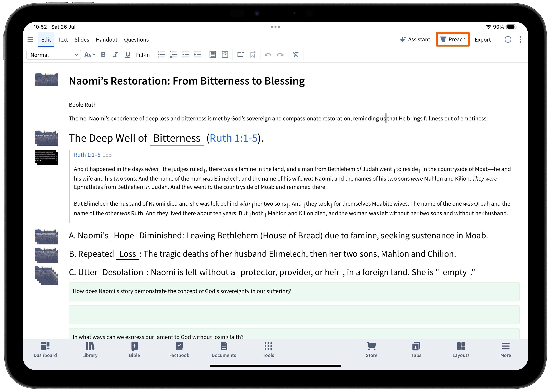
Task: Click the empty green question box
Action: click(x=294, y=315)
